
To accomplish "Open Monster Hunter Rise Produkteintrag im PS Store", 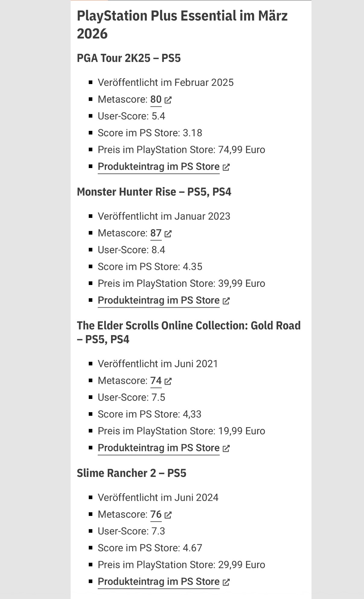I will [x=158, y=300].
